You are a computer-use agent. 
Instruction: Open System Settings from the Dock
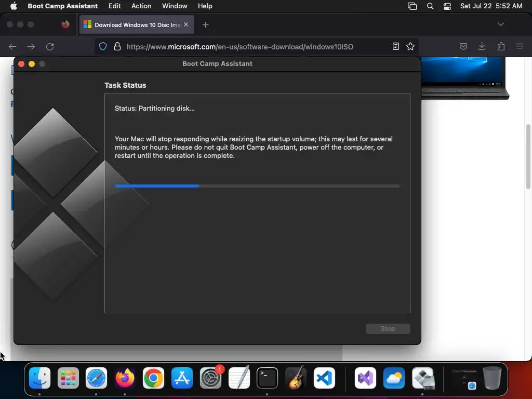click(x=210, y=378)
